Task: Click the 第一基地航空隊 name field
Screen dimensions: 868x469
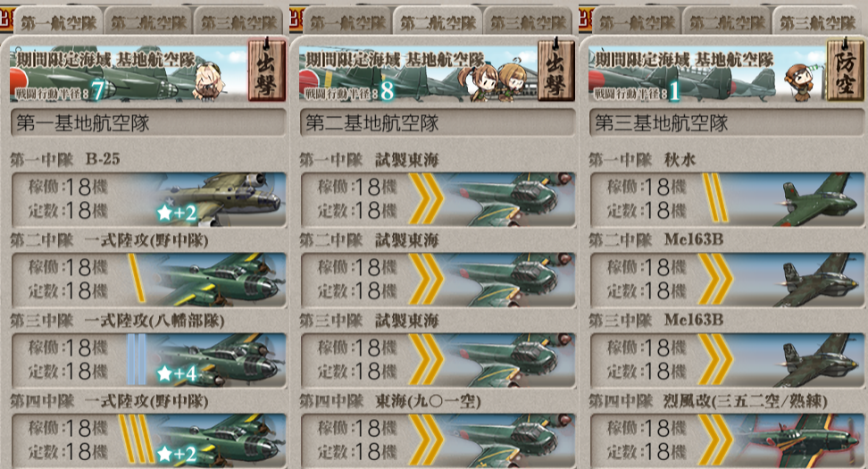Action: (148, 123)
